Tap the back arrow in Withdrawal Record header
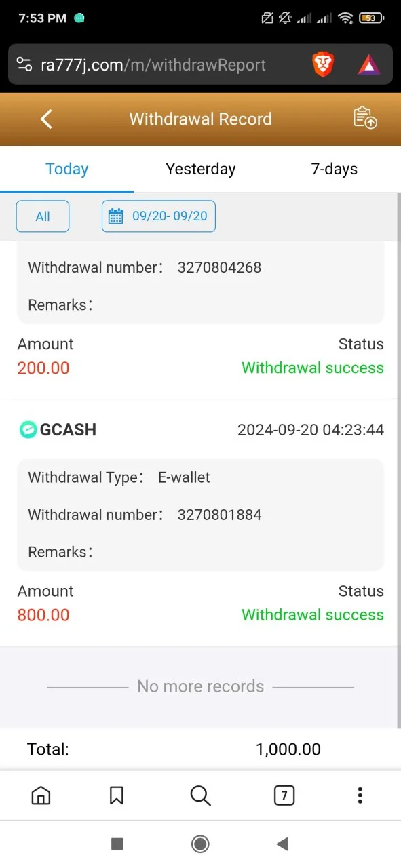 pos(46,119)
